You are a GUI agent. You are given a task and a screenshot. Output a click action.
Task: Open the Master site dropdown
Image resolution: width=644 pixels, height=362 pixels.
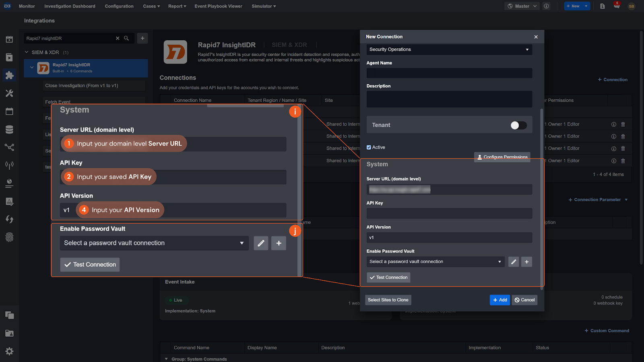tap(522, 6)
